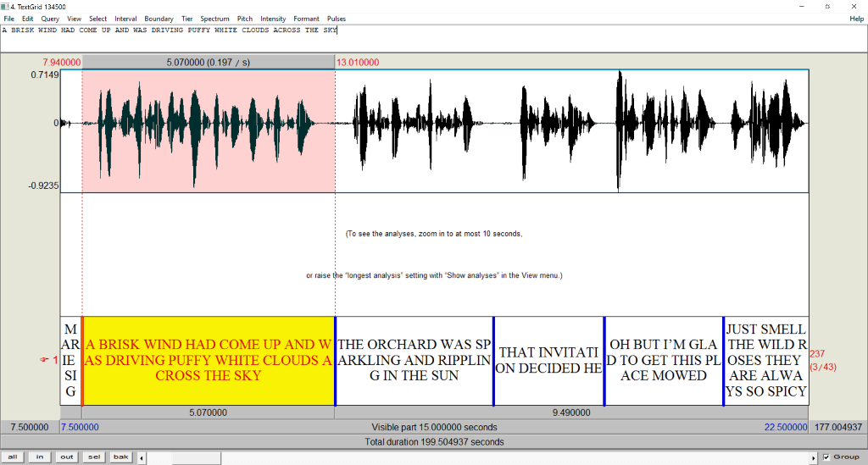Click the 'out' zoom button

pos(67,457)
